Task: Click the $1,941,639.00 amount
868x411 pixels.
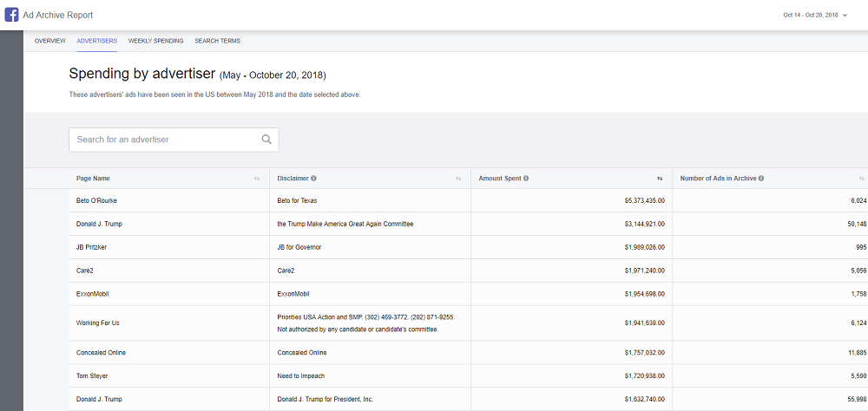Action: click(x=644, y=323)
